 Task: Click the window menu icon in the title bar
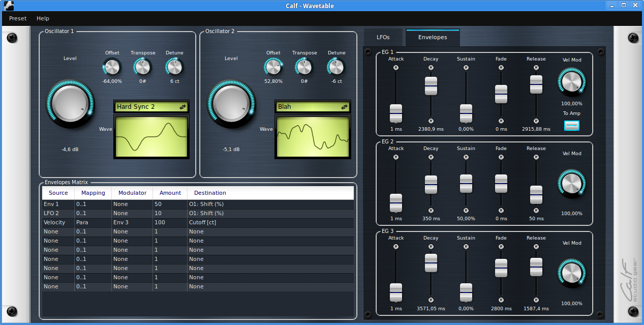click(8, 6)
